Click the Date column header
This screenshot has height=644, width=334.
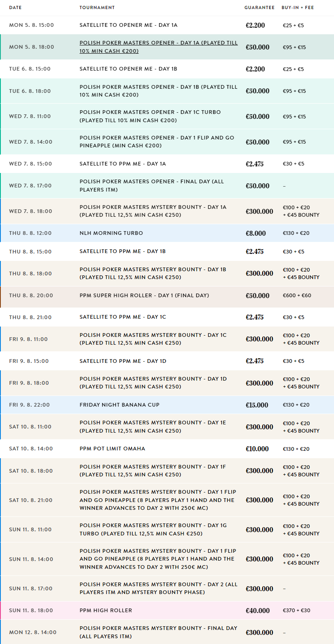coord(15,8)
